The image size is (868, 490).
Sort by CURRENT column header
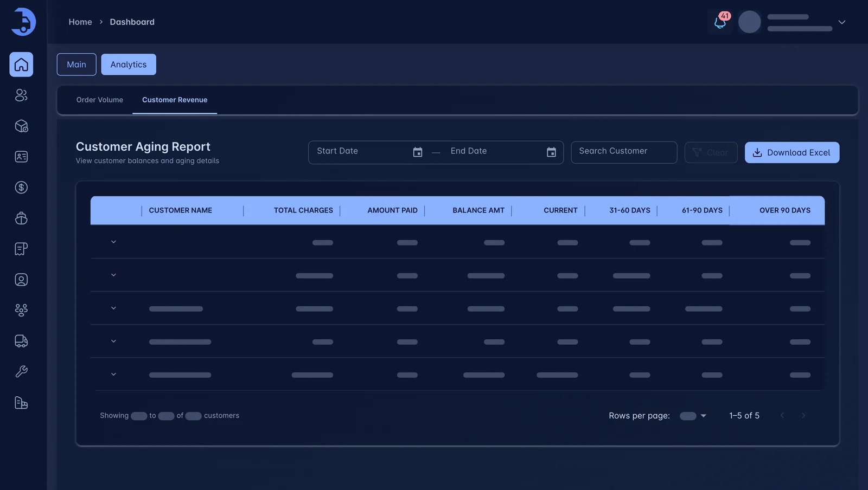pyautogui.click(x=560, y=210)
